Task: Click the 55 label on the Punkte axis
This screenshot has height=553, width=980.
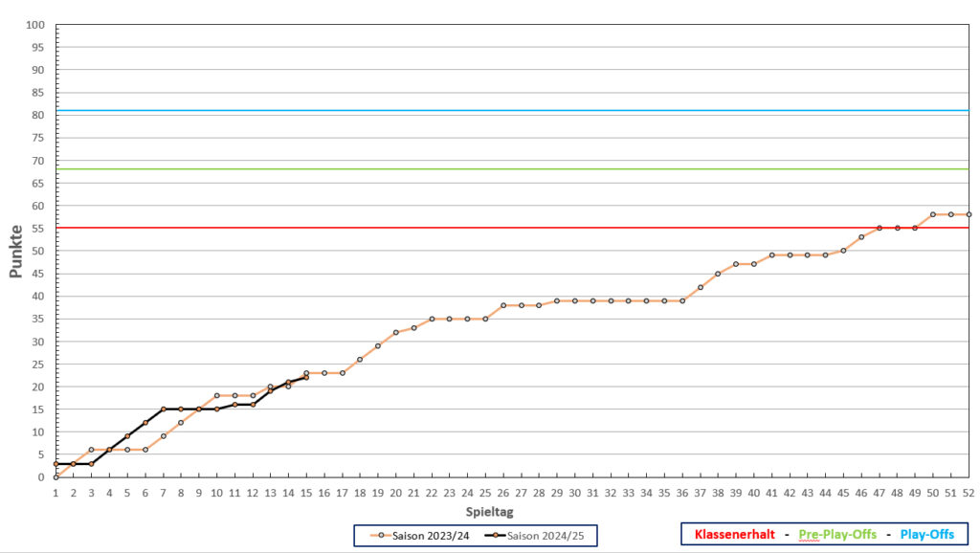Action: pyautogui.click(x=38, y=229)
